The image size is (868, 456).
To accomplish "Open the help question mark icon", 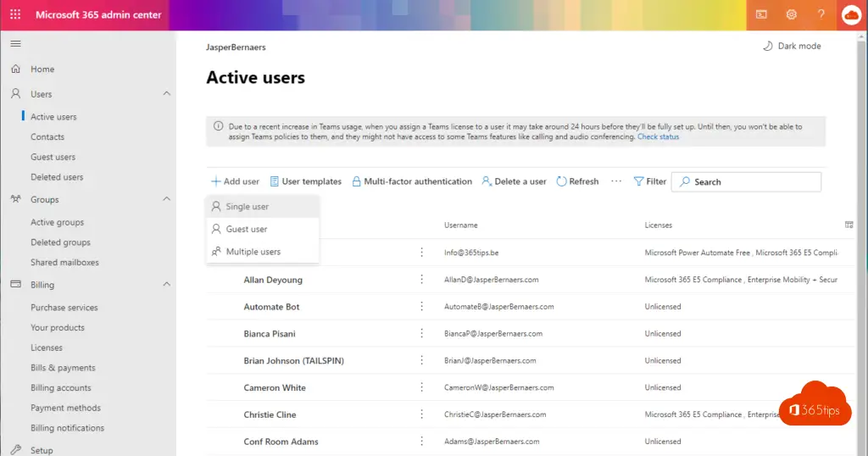I will point(821,14).
